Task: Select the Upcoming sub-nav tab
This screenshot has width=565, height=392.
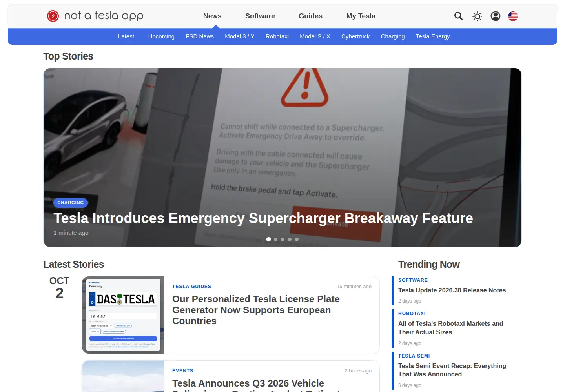Action: (x=161, y=36)
